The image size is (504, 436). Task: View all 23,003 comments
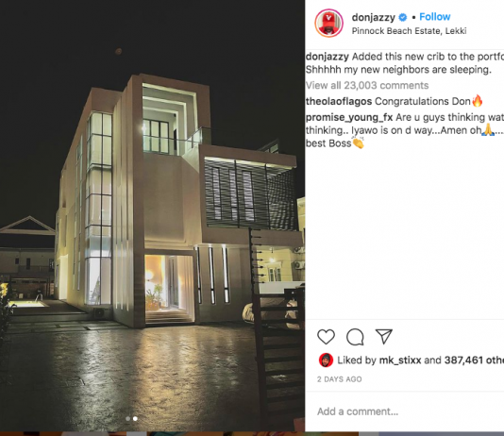[367, 86]
